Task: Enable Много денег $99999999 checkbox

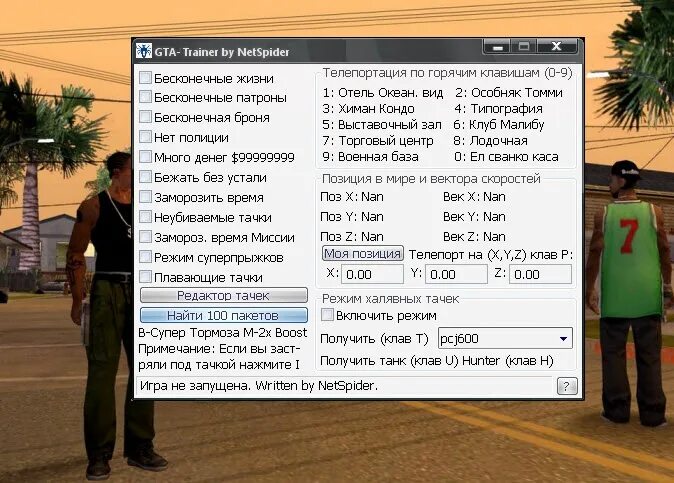Action: (146, 157)
